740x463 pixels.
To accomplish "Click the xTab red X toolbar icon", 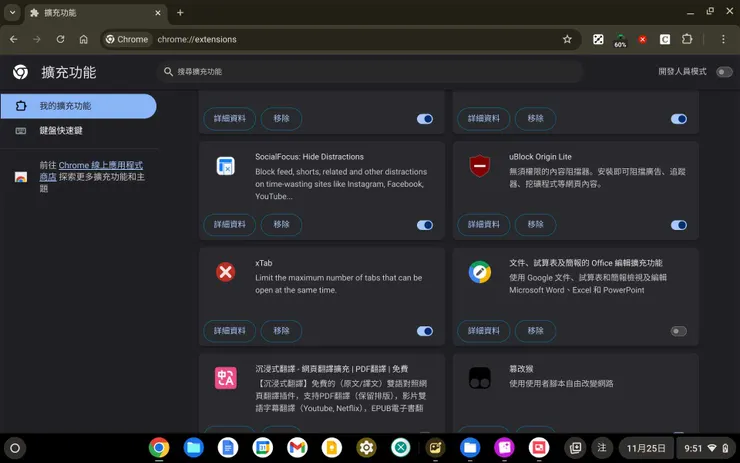I will click(642, 39).
